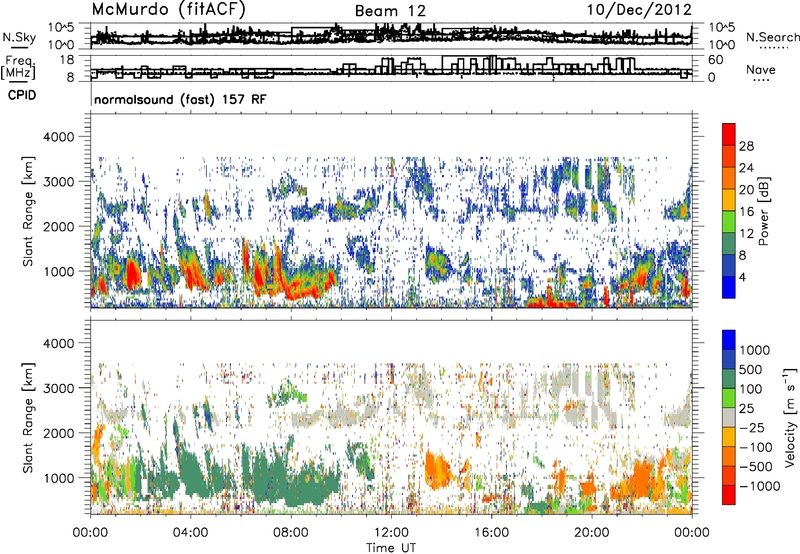800x554 pixels.
Task: Click the Slant Range [km] label of velocity panel
Action: 28,418
